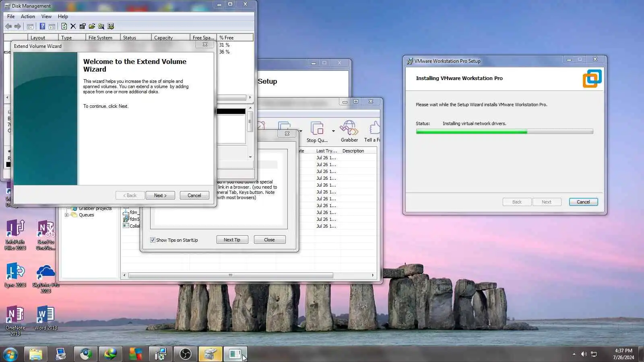644x362 pixels.
Task: Open OBS Studio from the taskbar
Action: 185,354
